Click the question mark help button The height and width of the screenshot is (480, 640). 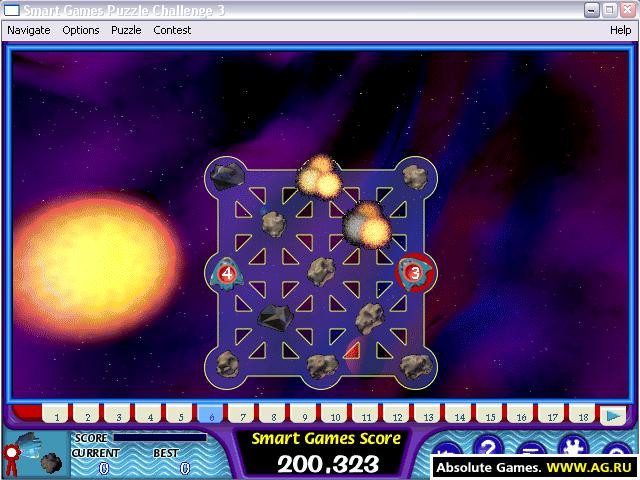tap(489, 447)
